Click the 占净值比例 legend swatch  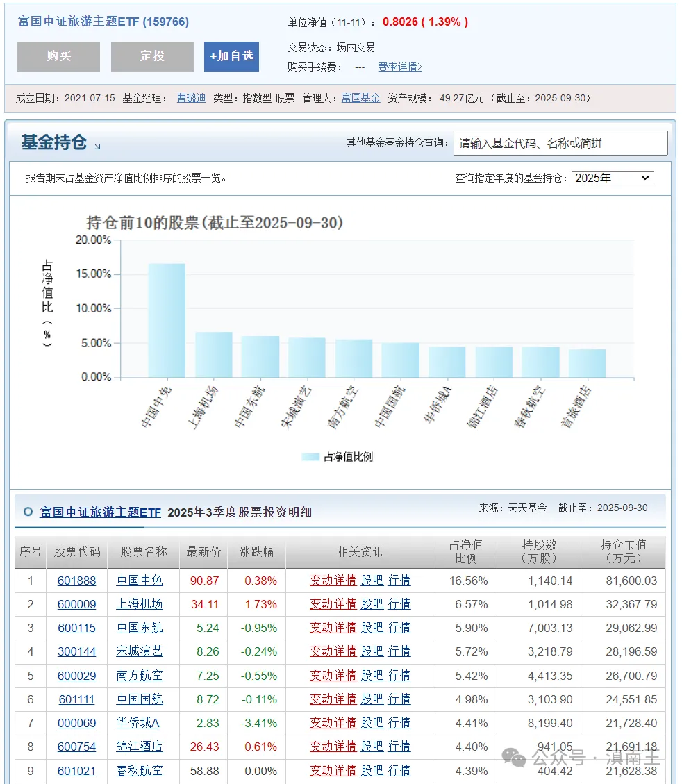tap(310, 456)
